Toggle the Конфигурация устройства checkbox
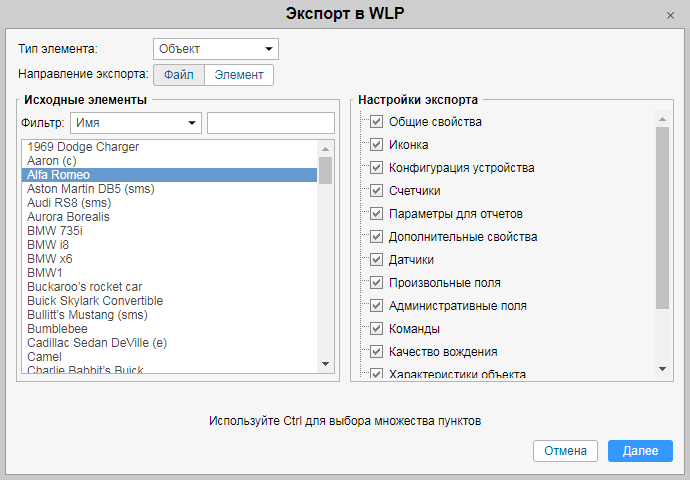This screenshot has width=690, height=480. coord(377,168)
